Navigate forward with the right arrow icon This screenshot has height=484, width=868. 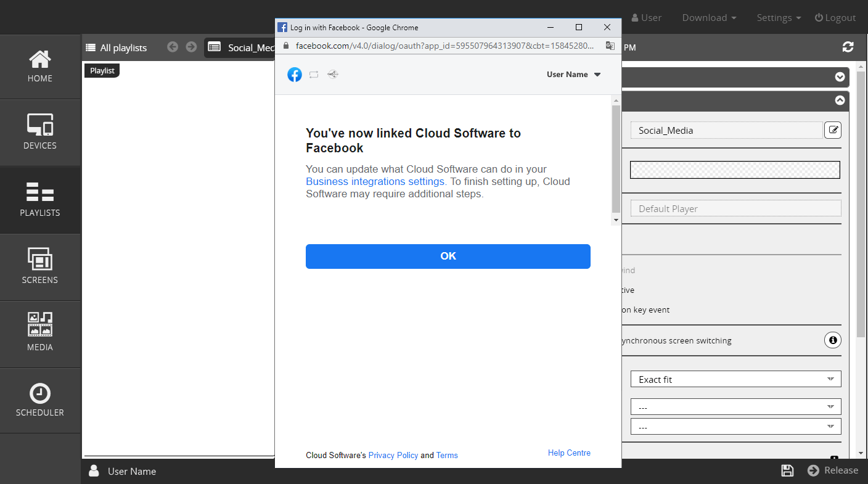click(191, 47)
